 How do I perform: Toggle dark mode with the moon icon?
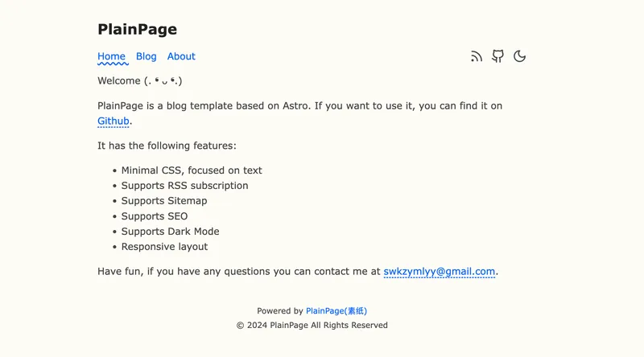pos(520,56)
